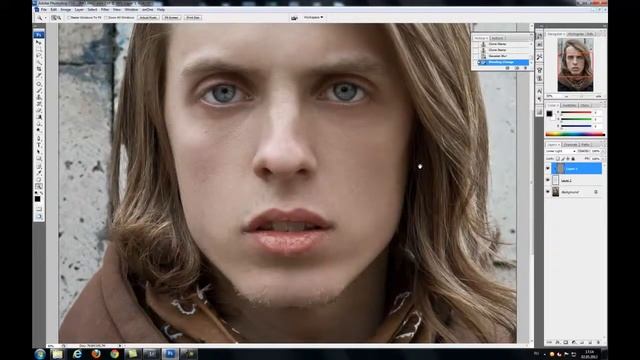The height and width of the screenshot is (360, 640).
Task: Select the Gradient tool
Action: [x=39, y=117]
